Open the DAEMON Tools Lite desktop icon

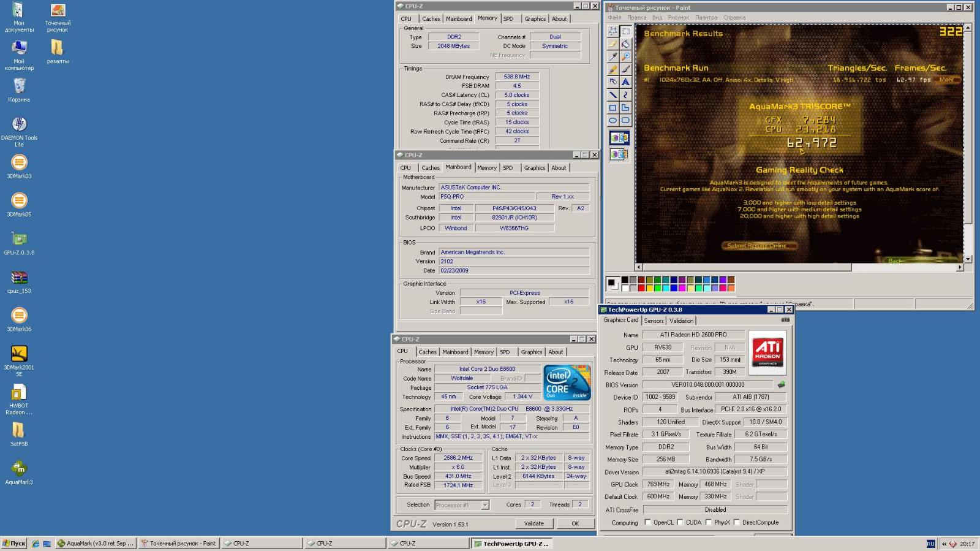(x=19, y=131)
